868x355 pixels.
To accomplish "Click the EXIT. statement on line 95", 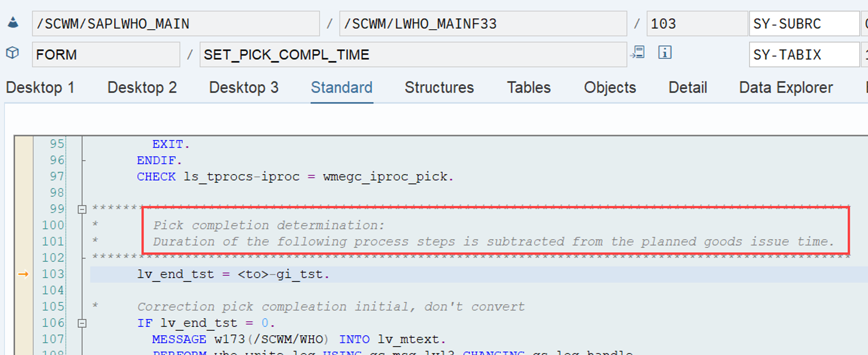I will pos(171,144).
